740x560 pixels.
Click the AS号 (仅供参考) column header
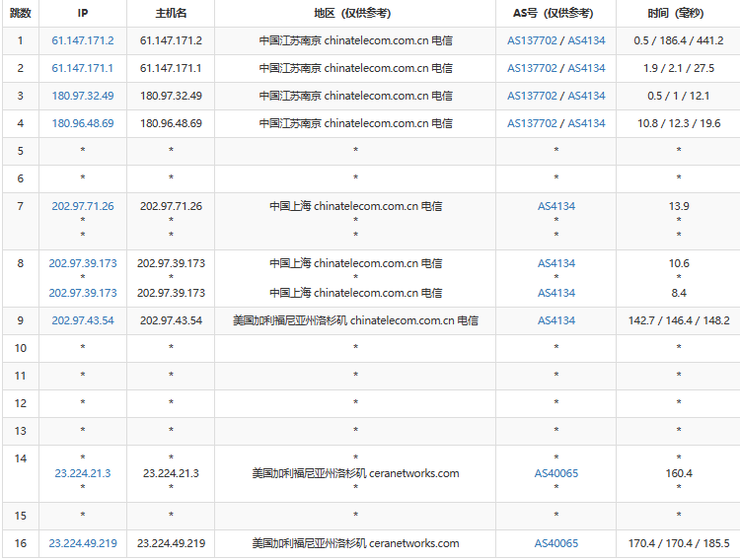coord(554,13)
